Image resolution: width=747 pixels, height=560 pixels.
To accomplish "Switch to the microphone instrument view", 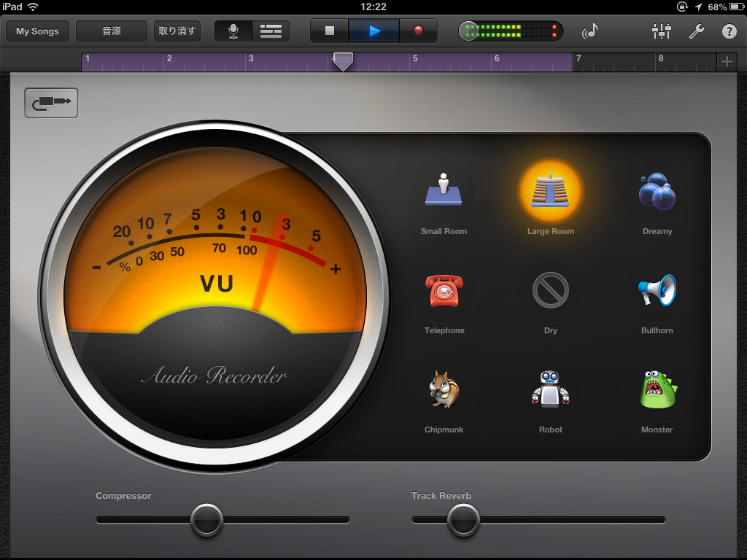I will point(233,31).
